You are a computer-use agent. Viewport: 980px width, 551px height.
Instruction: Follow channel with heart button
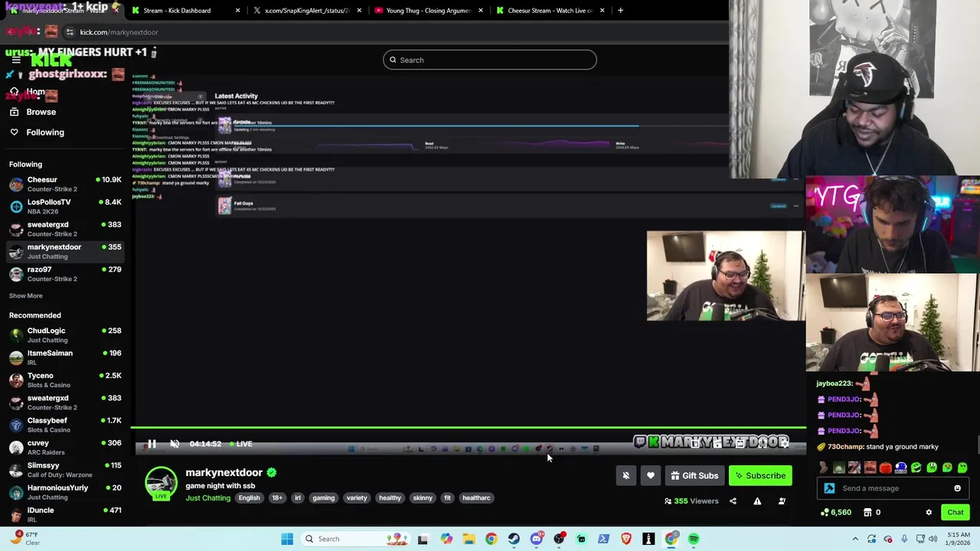coord(651,476)
